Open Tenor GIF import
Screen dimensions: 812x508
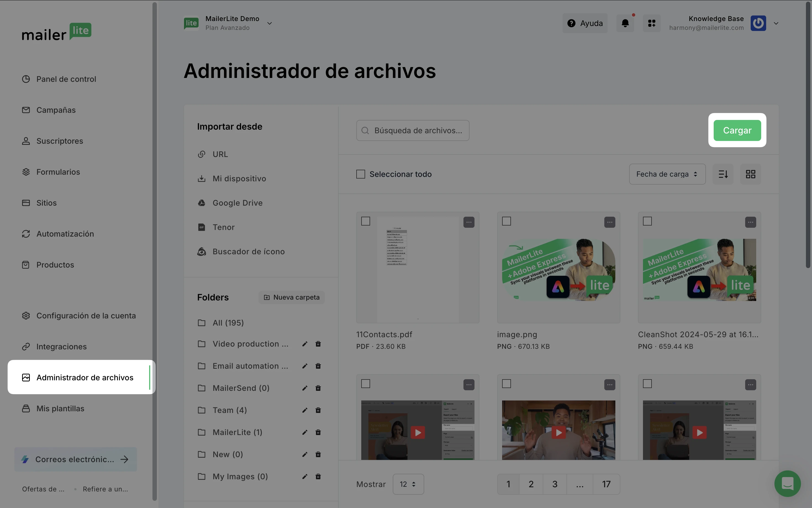pos(216,227)
